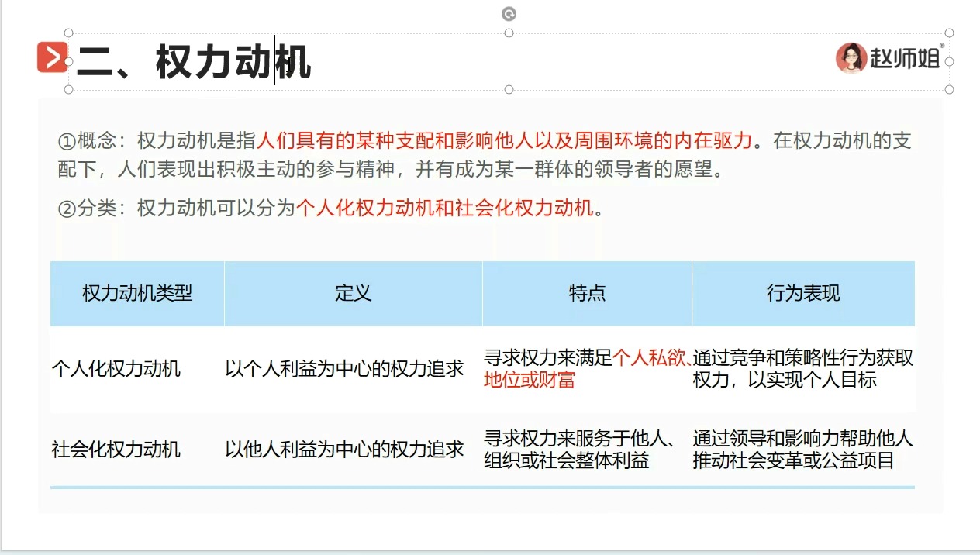Select the table header cell 权力动机类型

136,294
